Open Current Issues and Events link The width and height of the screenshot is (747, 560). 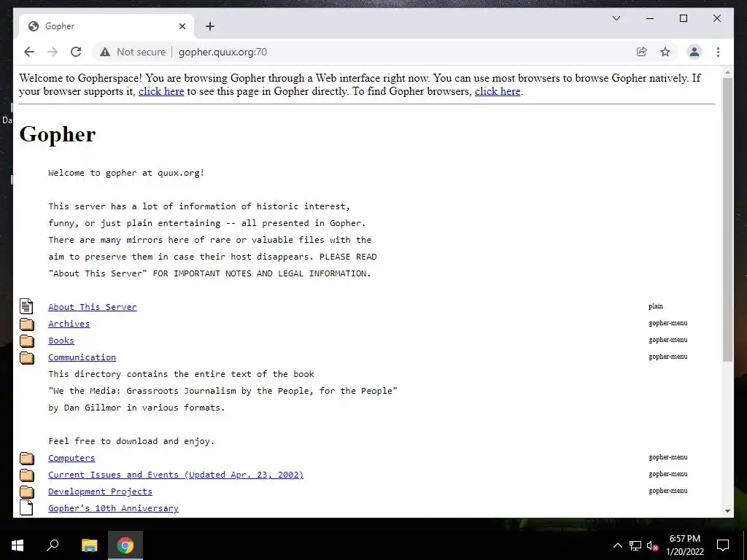(176, 475)
